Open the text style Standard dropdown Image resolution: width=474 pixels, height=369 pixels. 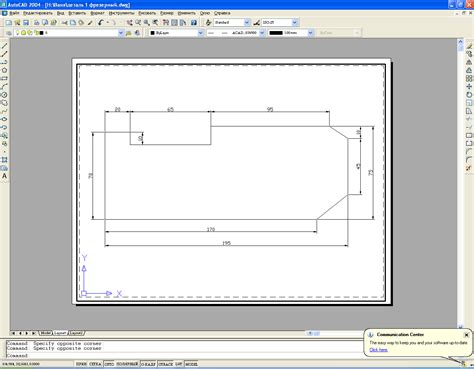tap(247, 23)
